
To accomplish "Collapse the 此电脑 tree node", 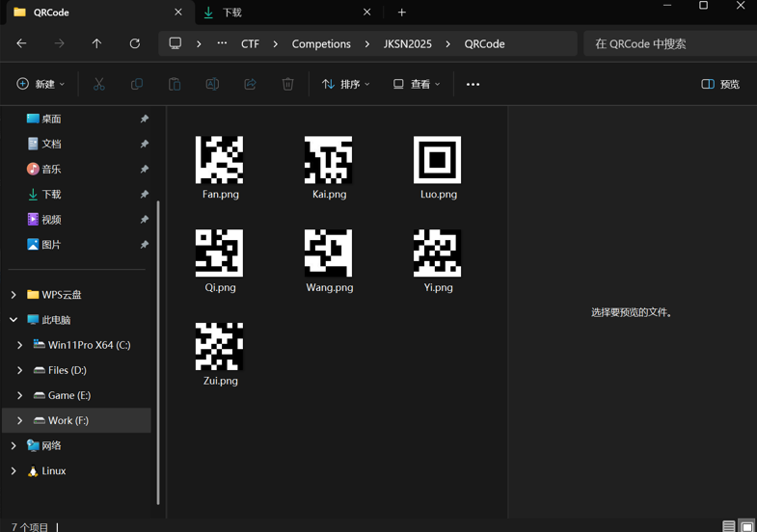I will [x=14, y=320].
